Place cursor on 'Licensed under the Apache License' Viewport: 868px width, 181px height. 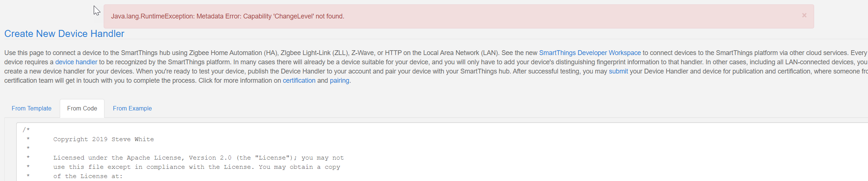[x=117, y=158]
